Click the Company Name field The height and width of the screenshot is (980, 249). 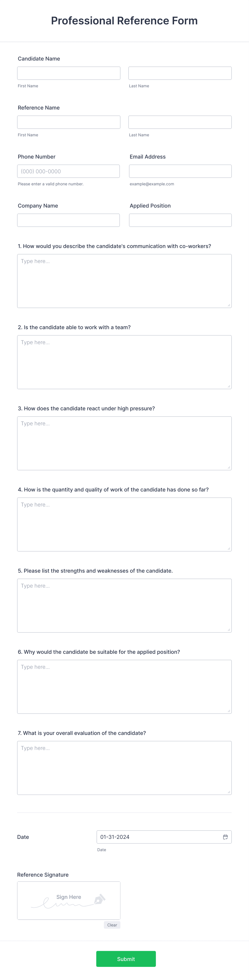click(x=69, y=220)
